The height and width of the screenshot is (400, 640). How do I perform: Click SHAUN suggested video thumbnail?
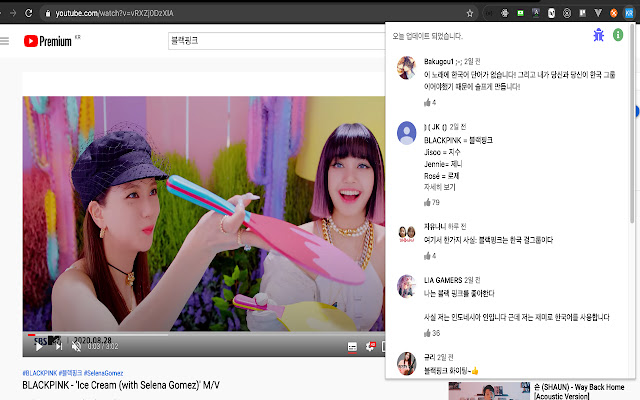coord(489,391)
